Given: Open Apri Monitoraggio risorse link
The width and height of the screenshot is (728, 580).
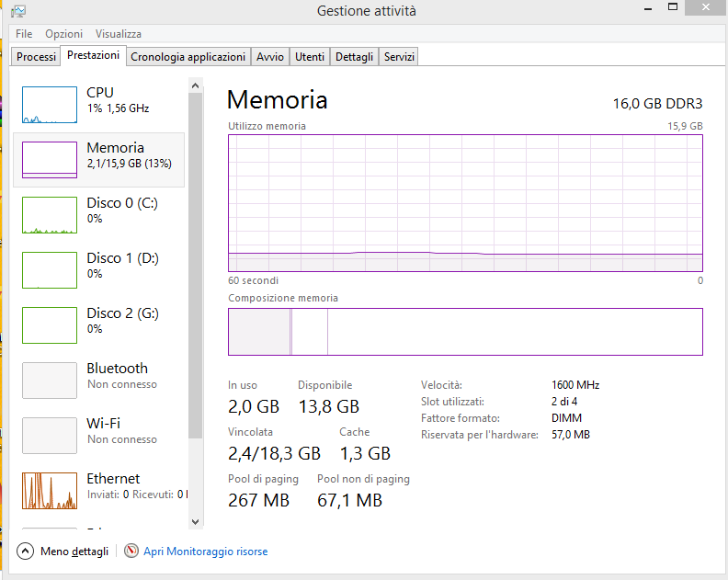Looking at the screenshot, I should [206, 552].
